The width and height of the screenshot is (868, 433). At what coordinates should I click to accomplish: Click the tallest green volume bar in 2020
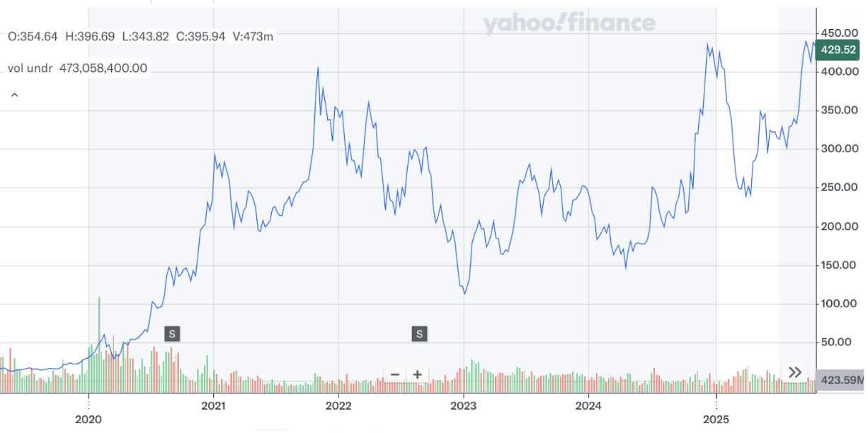(x=99, y=345)
